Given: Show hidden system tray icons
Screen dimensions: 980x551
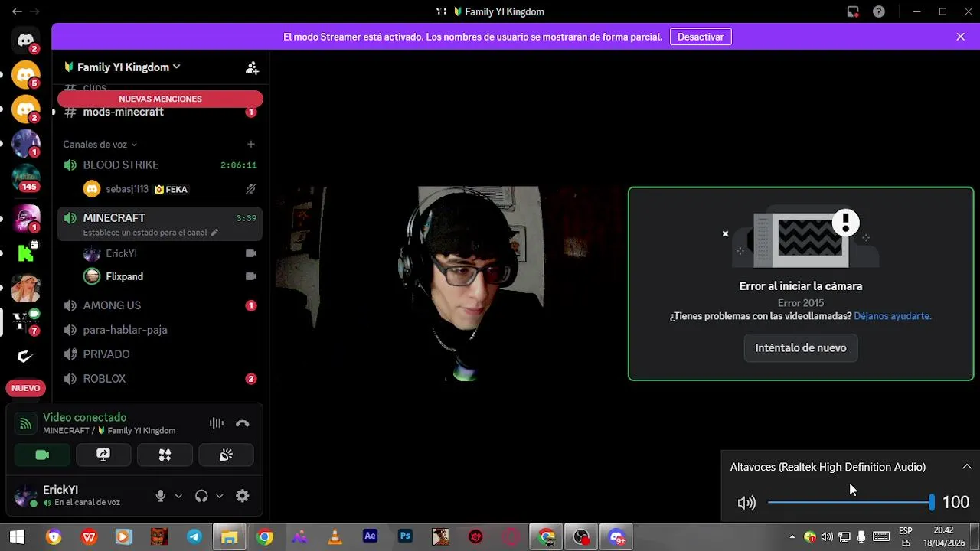Looking at the screenshot, I should pos(792,537).
